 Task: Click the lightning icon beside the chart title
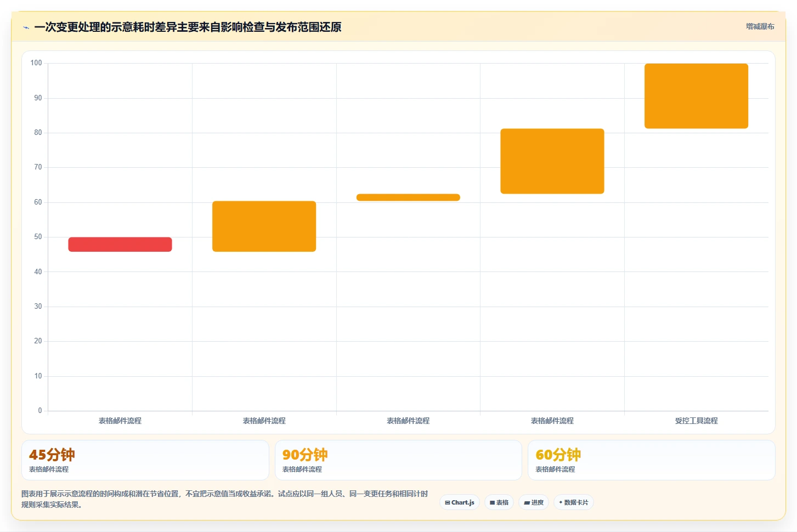pyautogui.click(x=26, y=27)
